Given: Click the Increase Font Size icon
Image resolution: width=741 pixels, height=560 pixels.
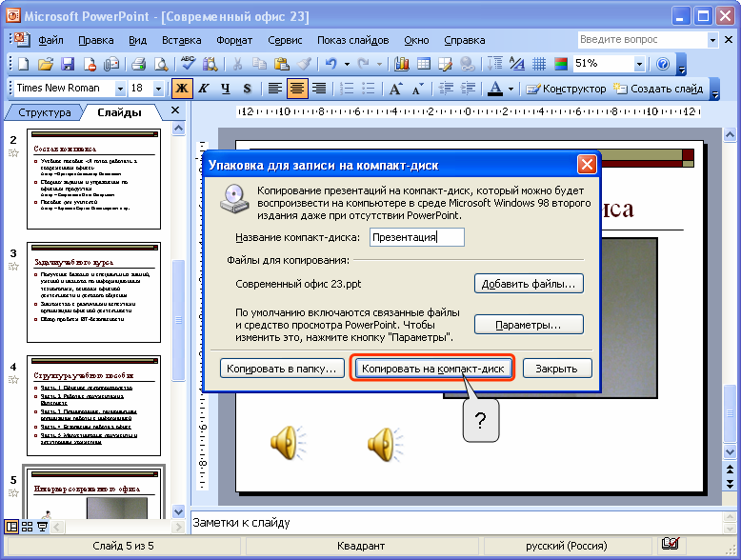Looking at the screenshot, I should pyautogui.click(x=395, y=89).
